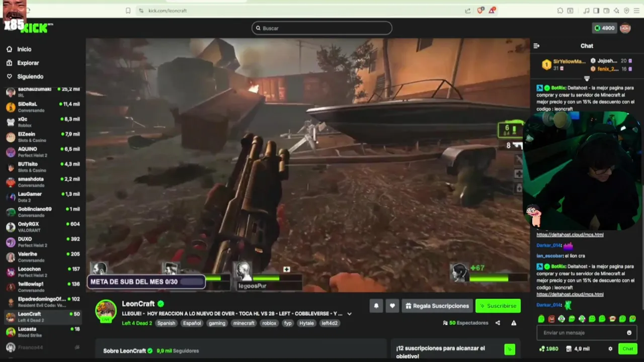Viewport: 644px width, 362px height.
Task: Open the browser media music note icon
Action: [x=586, y=11]
